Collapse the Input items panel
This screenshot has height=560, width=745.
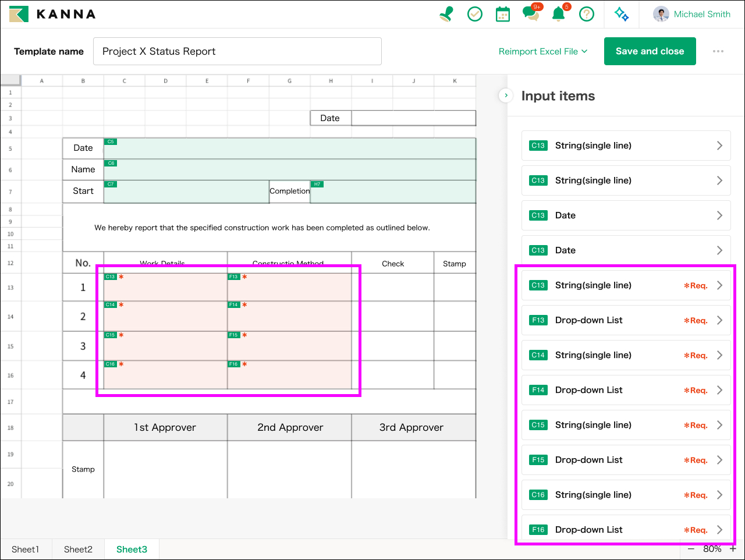tap(506, 95)
